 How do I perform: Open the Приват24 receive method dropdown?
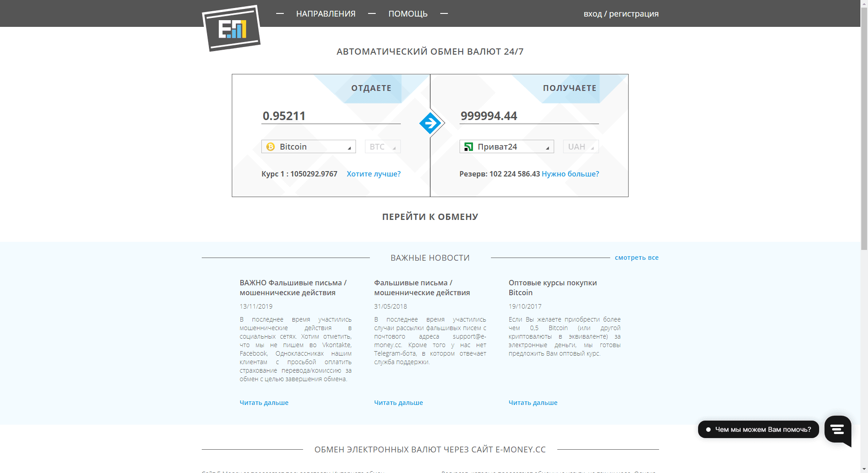pos(507,147)
